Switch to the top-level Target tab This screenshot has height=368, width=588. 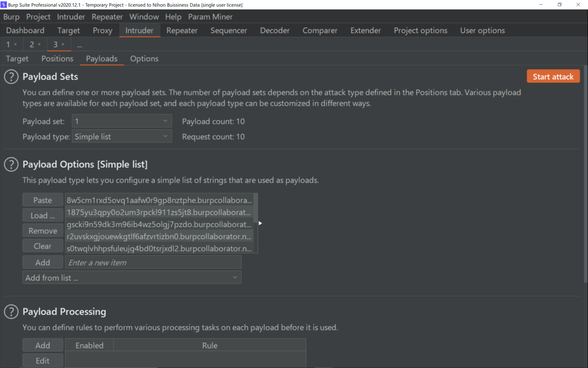pyautogui.click(x=69, y=30)
